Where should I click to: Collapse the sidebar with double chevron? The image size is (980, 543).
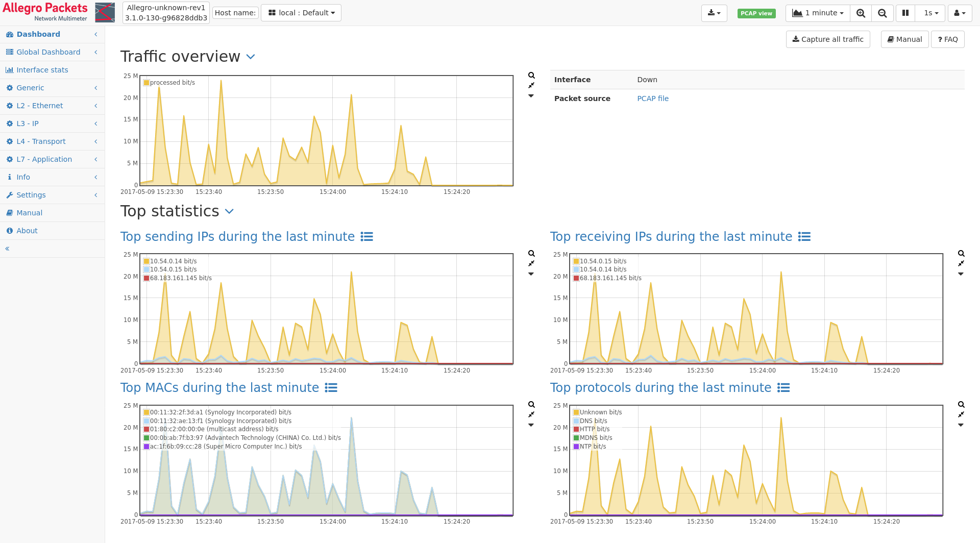[7, 249]
